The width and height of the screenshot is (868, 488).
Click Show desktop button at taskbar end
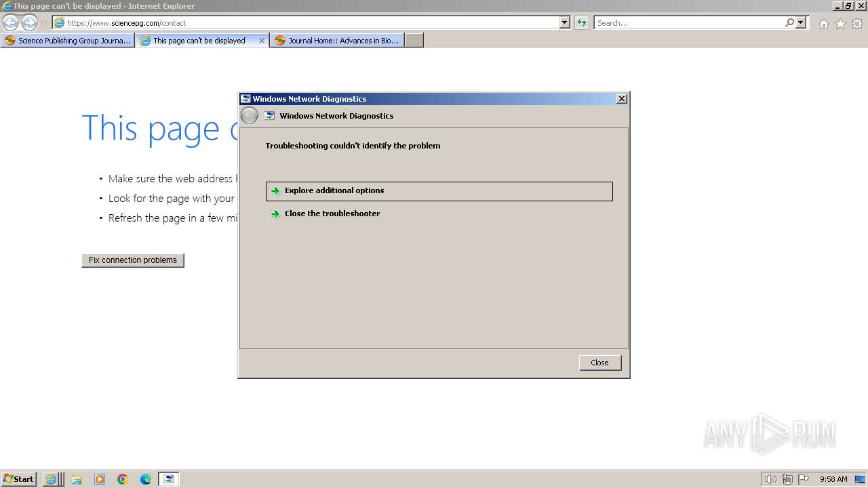pos(860,479)
